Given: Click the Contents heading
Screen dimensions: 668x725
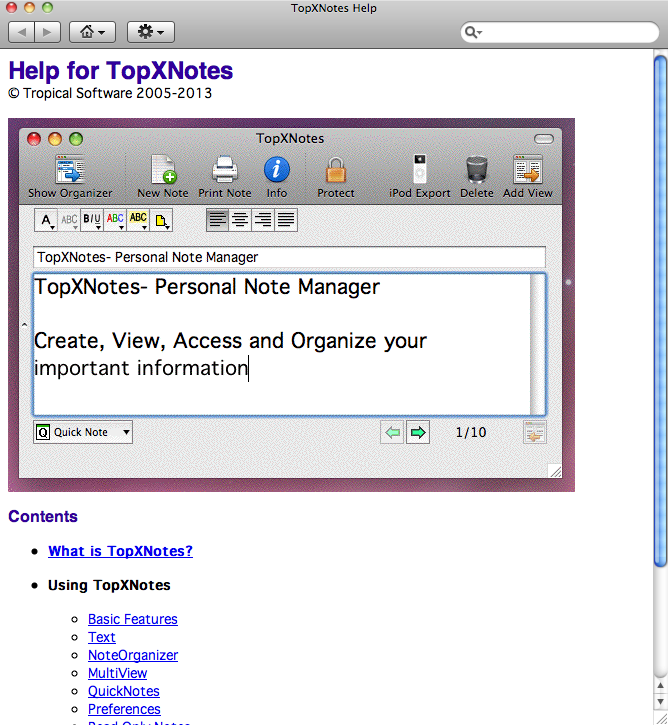Looking at the screenshot, I should click(x=43, y=516).
